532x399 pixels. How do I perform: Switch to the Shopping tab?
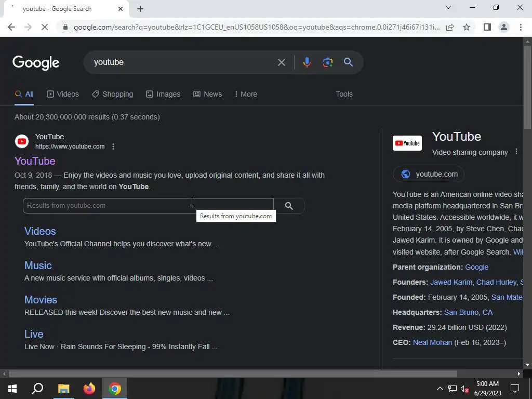[113, 95]
